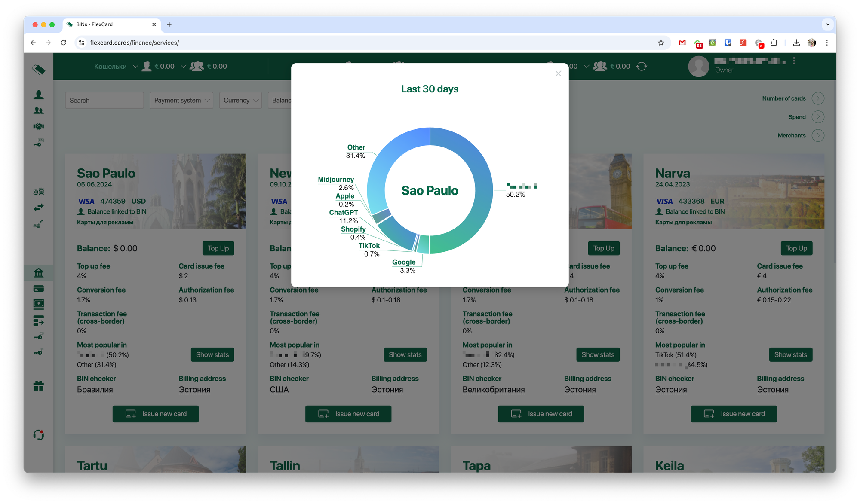The image size is (860, 504).
Task: Bookmark this page with the star icon
Action: [661, 43]
